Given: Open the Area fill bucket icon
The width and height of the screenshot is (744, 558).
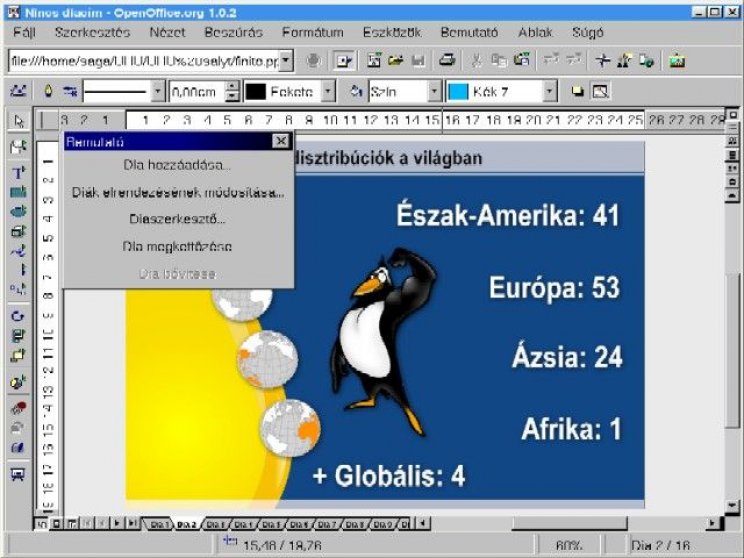Looking at the screenshot, I should 355,91.
